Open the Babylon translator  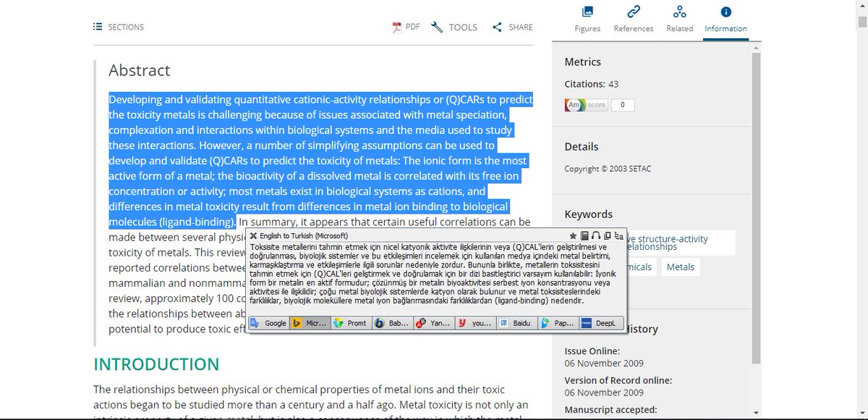click(393, 323)
